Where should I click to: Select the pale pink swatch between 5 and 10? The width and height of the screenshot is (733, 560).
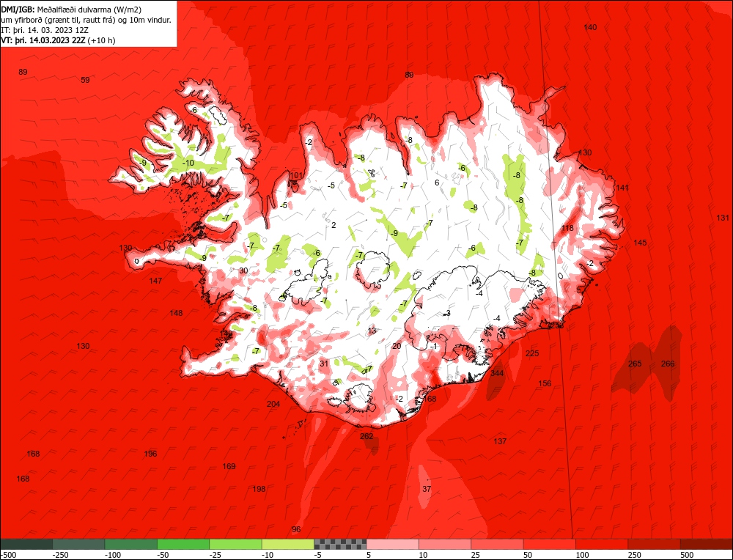pyautogui.click(x=393, y=544)
